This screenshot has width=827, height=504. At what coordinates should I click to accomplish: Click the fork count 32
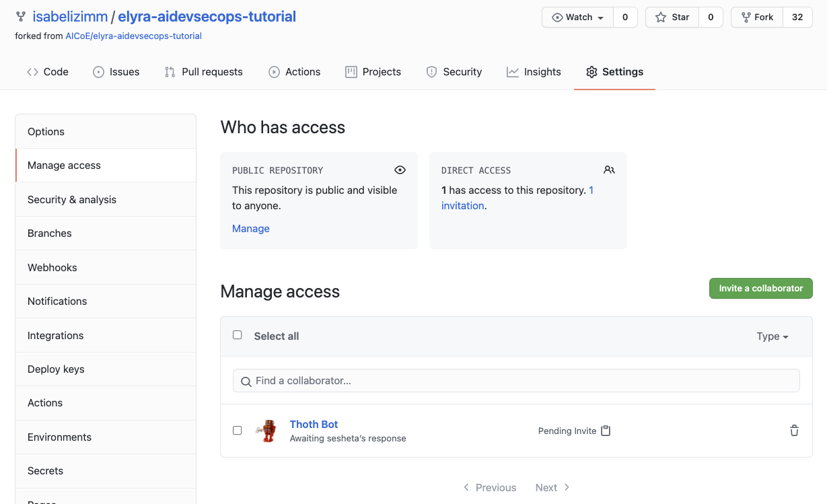click(797, 17)
